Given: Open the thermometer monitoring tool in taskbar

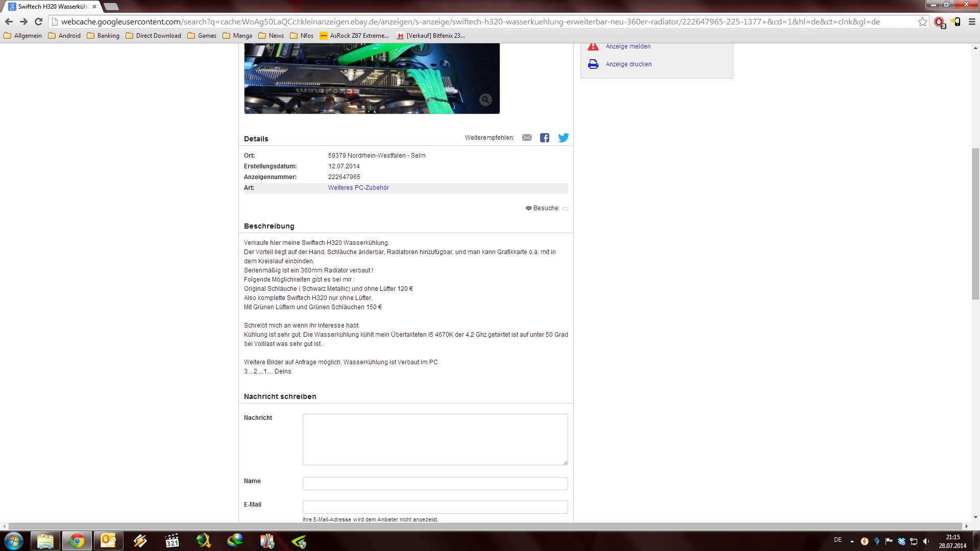Looking at the screenshot, I should point(267,541).
